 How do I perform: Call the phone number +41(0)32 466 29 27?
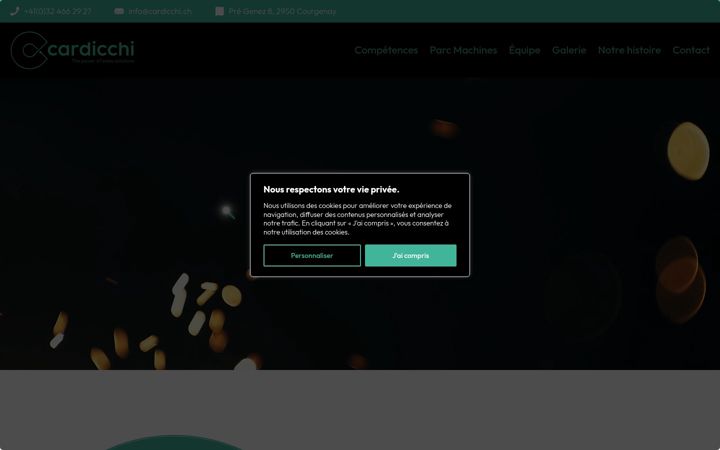(57, 11)
